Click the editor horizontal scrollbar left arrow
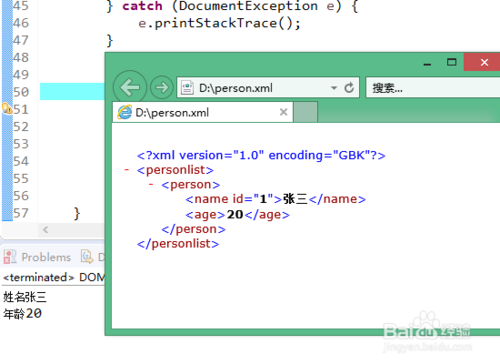The image size is (500, 364). [x=46, y=229]
